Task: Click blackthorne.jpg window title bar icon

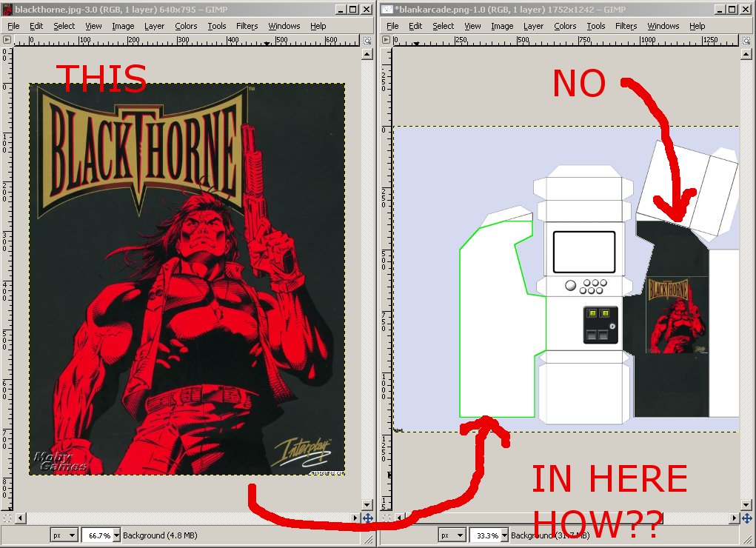Action: (x=8, y=9)
